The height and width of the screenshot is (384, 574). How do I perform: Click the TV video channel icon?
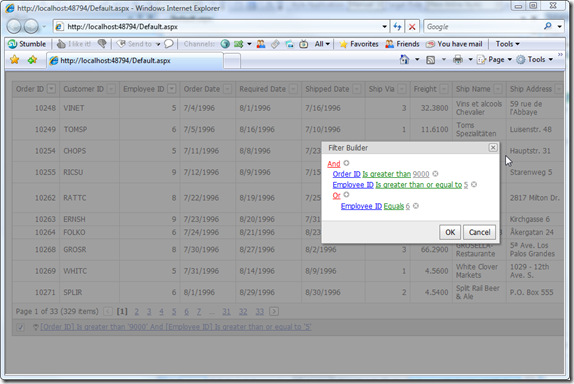click(x=303, y=44)
